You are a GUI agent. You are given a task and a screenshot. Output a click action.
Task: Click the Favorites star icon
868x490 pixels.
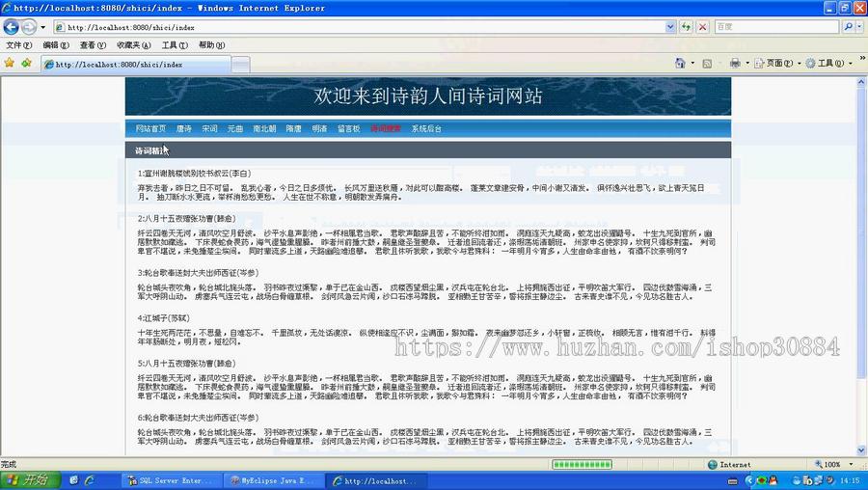[x=10, y=63]
